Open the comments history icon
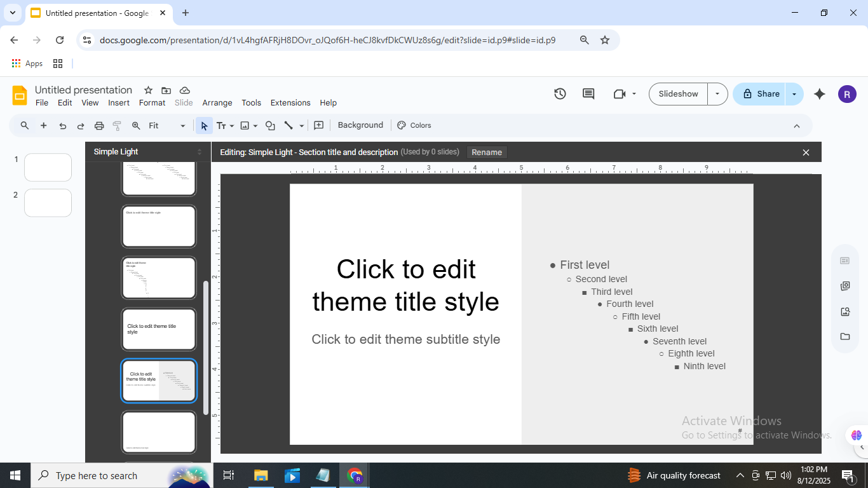Image resolution: width=868 pixels, height=488 pixels. (x=588, y=94)
